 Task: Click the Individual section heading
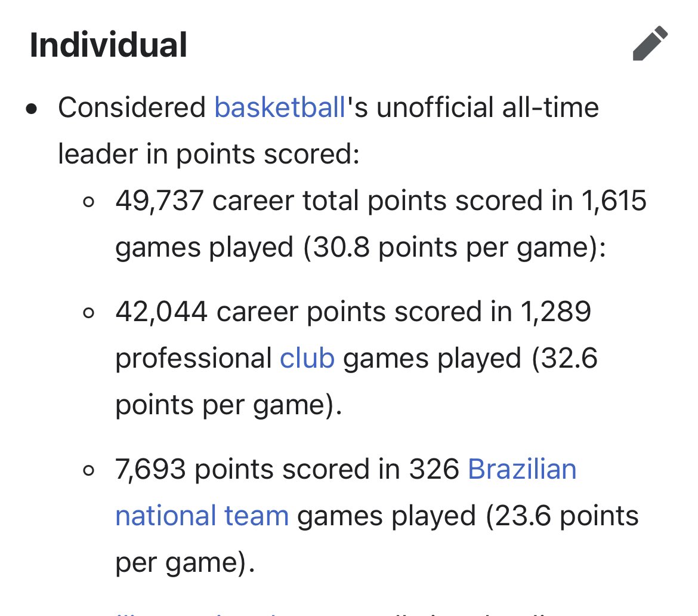pos(108,45)
